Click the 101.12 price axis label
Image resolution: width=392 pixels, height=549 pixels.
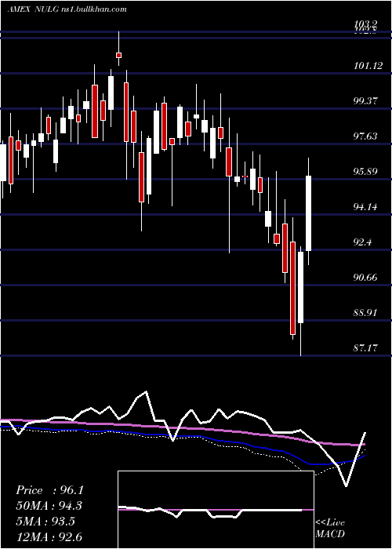(368, 65)
